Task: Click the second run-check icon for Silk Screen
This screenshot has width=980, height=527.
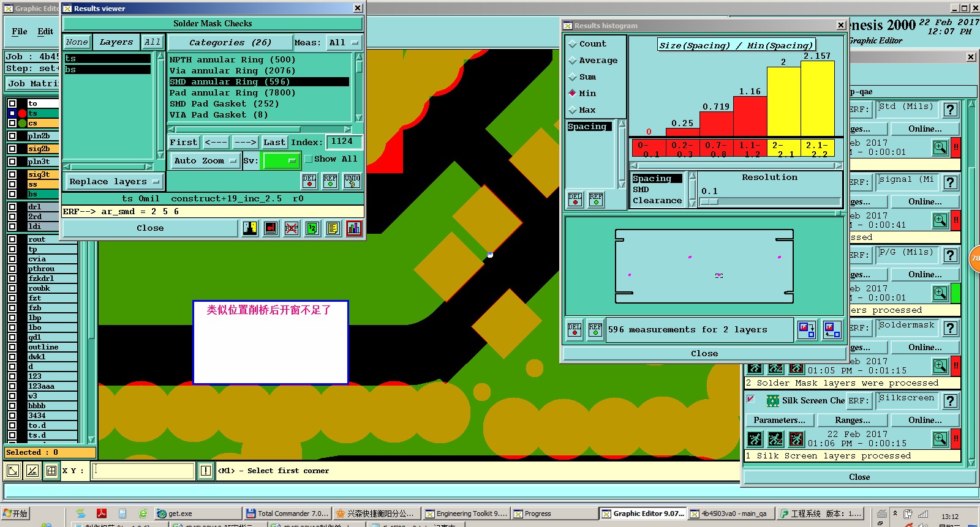Action: pos(775,439)
